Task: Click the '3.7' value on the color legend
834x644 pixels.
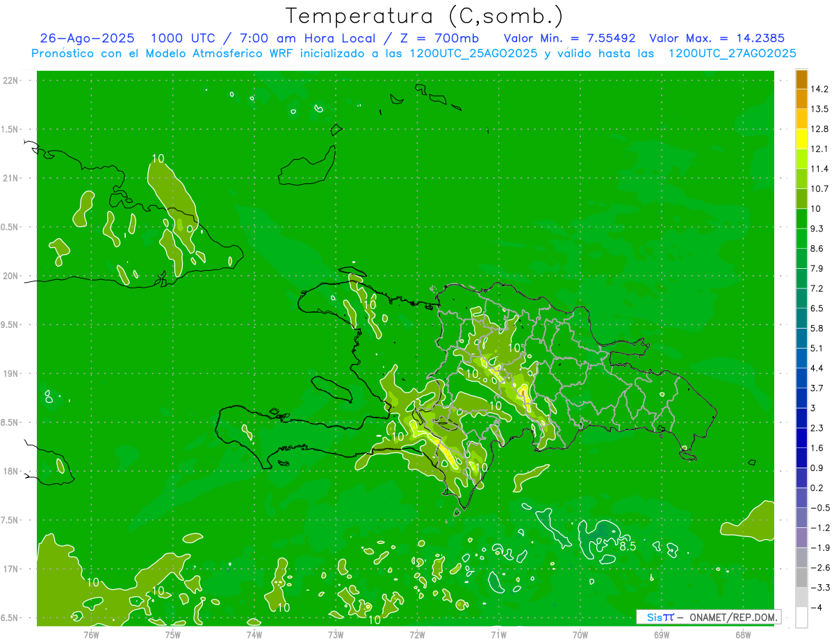Action: 817,388
